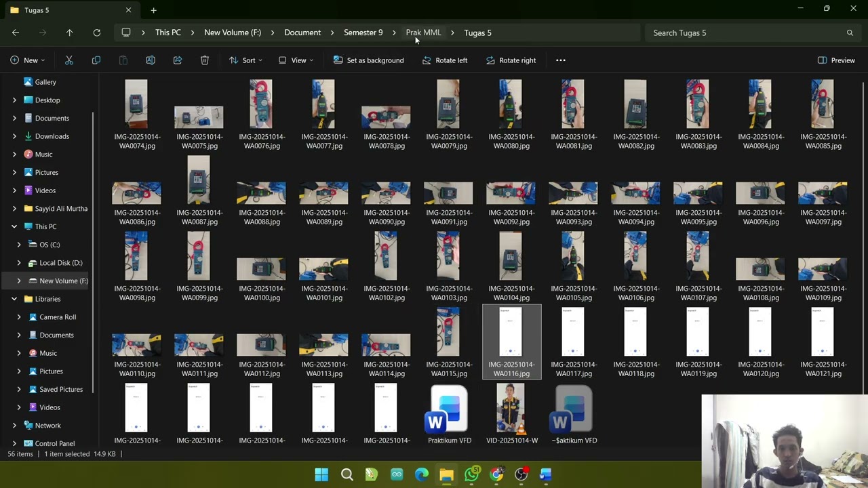Image resolution: width=868 pixels, height=488 pixels.
Task: Open Control Panel in navigation pane
Action: (x=55, y=443)
